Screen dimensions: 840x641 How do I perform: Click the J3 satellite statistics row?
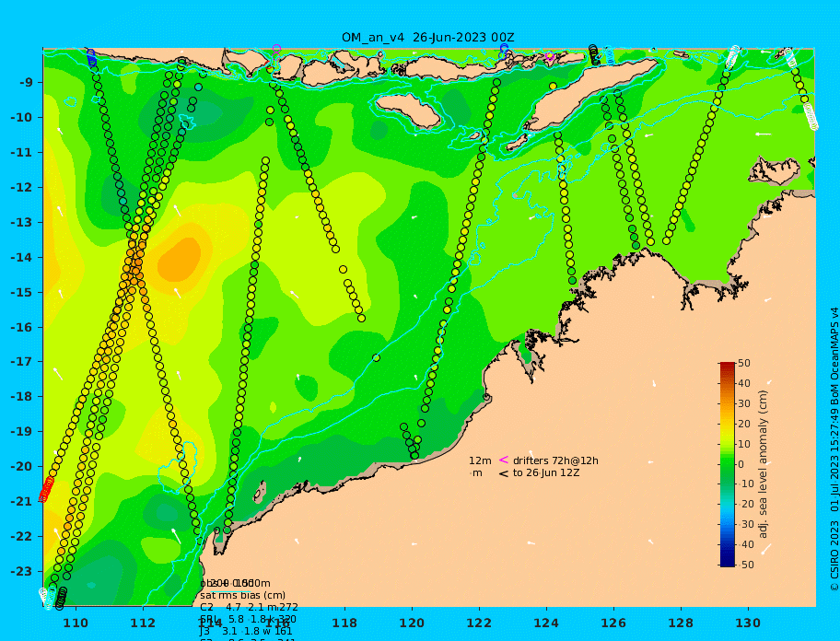(x=246, y=632)
